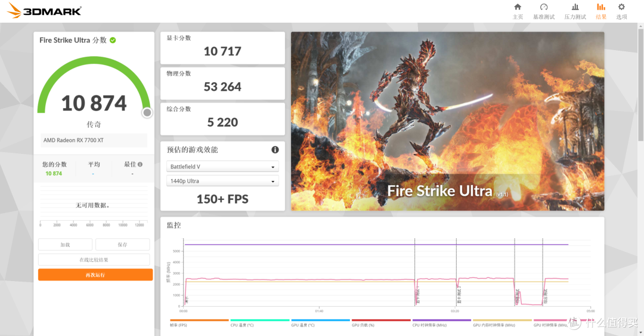This screenshot has width=644, height=336.
Task: Click the 150+ FPS estimate
Action: click(x=222, y=199)
